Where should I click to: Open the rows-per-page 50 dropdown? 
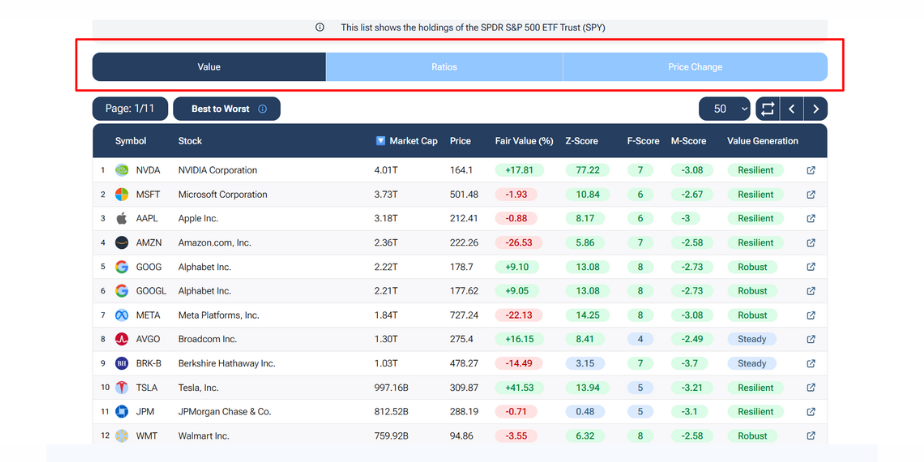724,109
